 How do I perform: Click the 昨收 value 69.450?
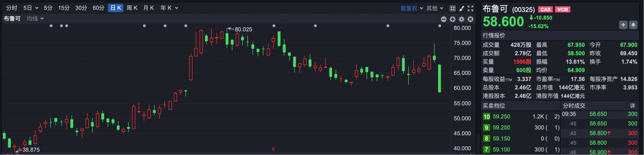click(629, 53)
